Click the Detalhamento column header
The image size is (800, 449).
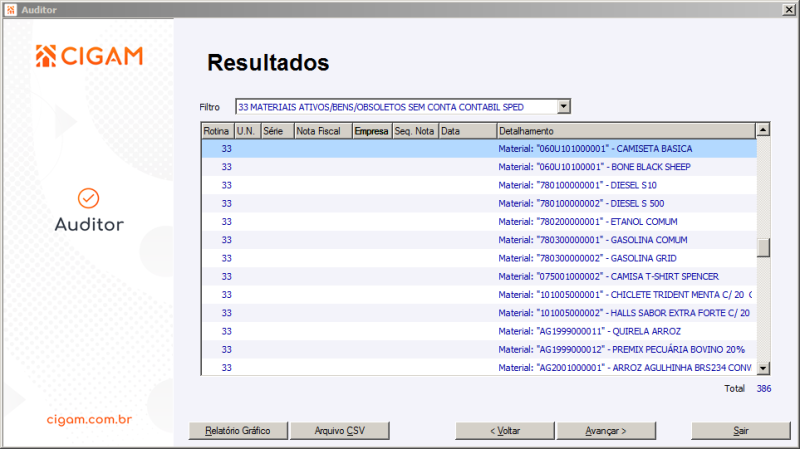[627, 131]
